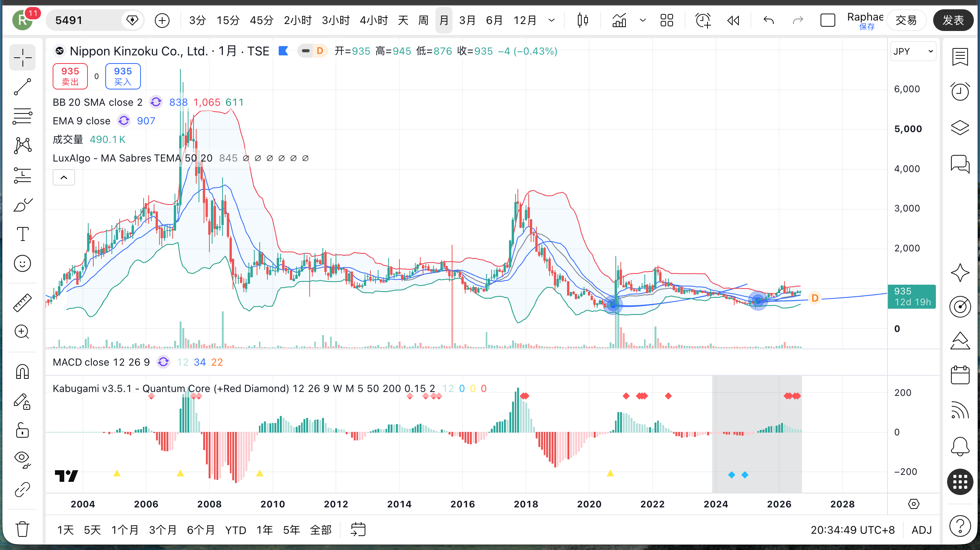Viewport: 980px width, 550px height.
Task: Redo the chart action
Action: click(798, 20)
